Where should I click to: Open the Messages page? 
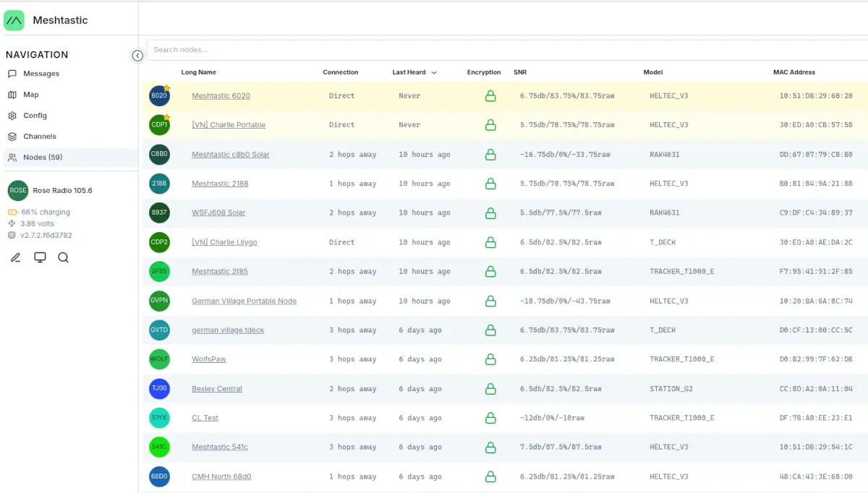point(41,74)
